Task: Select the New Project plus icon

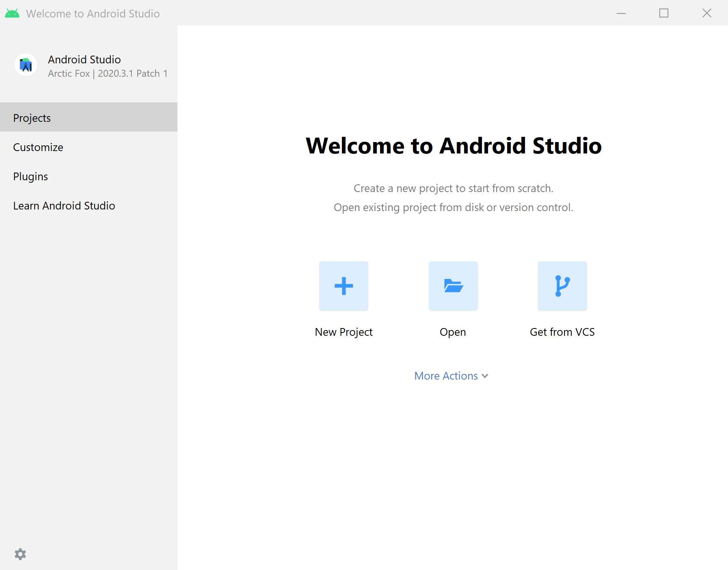Action: [343, 286]
